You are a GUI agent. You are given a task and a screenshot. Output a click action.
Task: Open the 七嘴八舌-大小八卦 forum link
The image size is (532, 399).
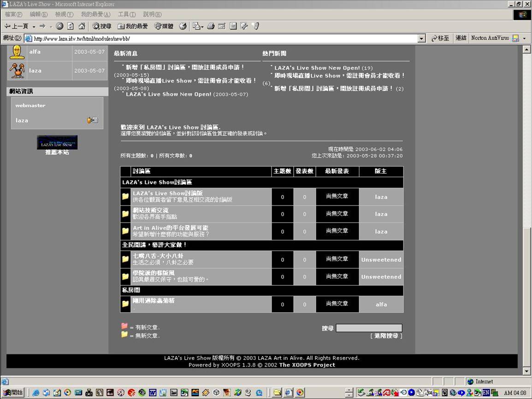point(158,256)
